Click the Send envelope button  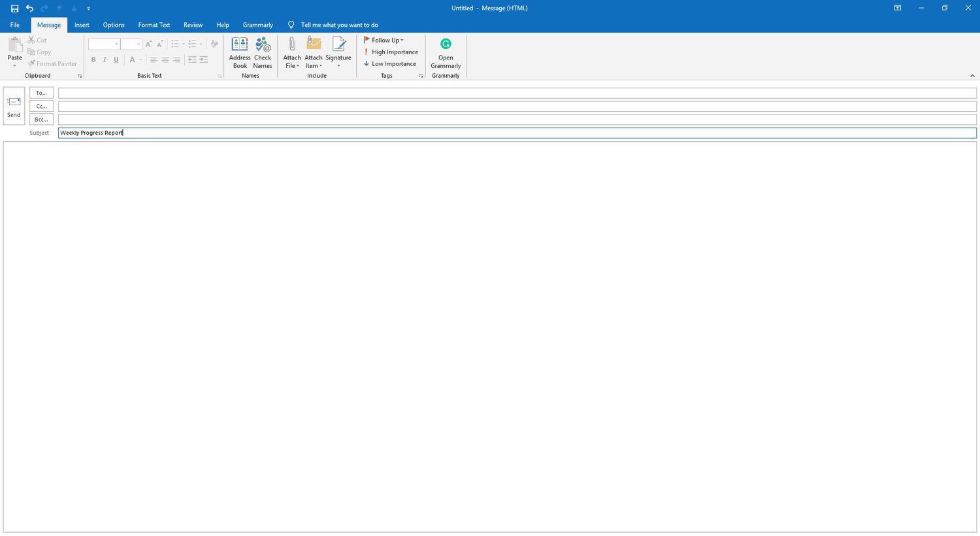[x=14, y=106]
